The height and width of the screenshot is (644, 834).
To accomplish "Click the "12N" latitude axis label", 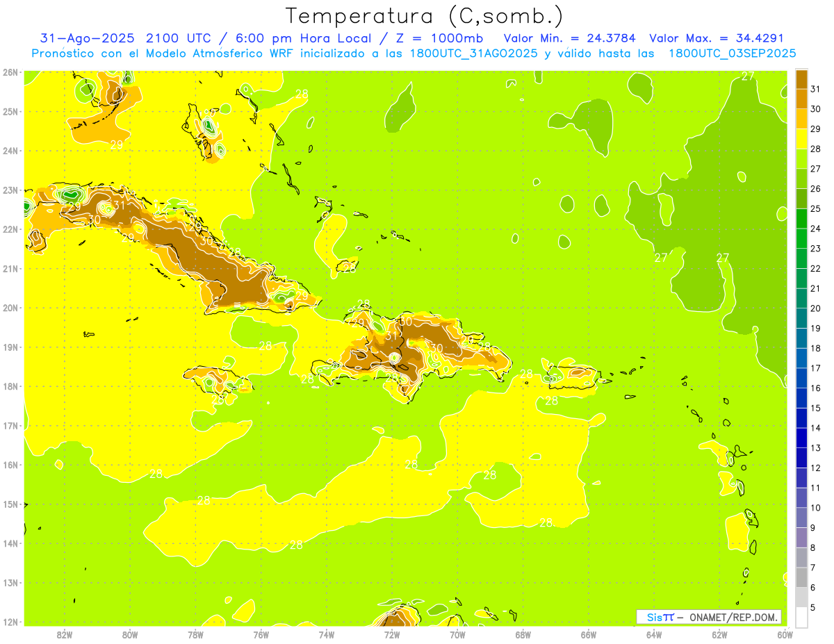I will (10, 622).
